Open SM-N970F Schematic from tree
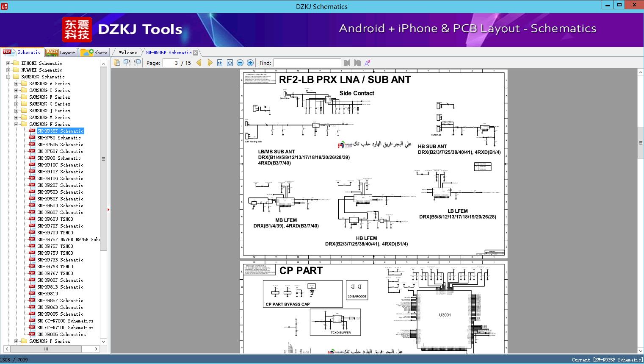 [60, 226]
